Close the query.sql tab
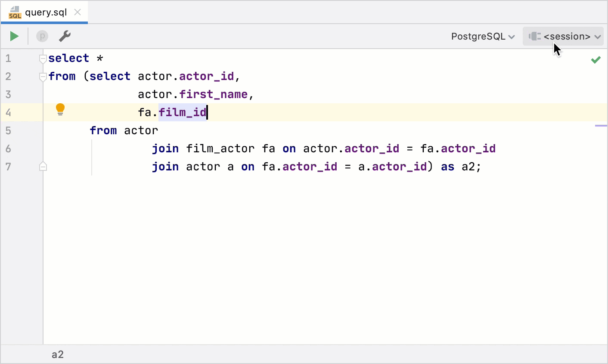Image resolution: width=608 pixels, height=364 pixels. tap(78, 12)
